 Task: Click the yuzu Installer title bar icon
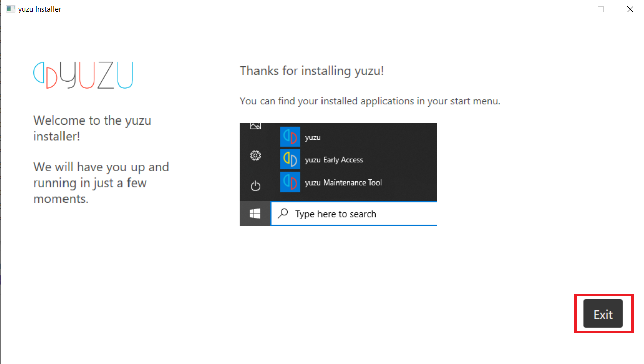10,9
